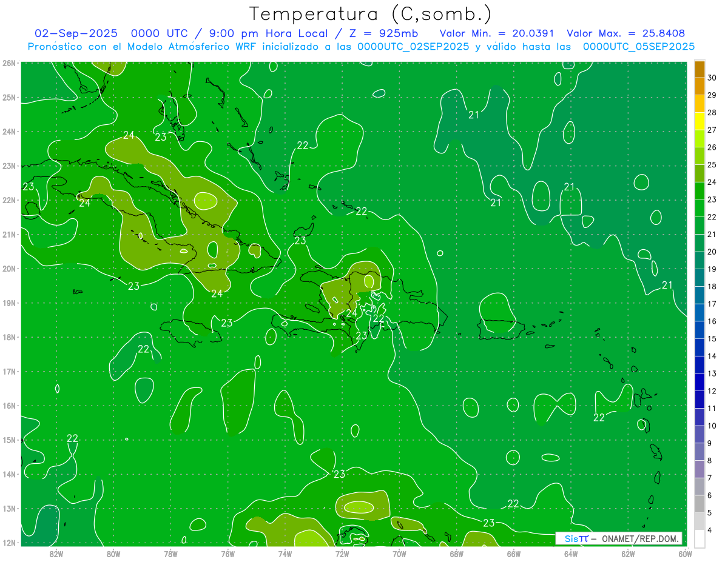Click the '16N' latitude axis label

(8, 406)
